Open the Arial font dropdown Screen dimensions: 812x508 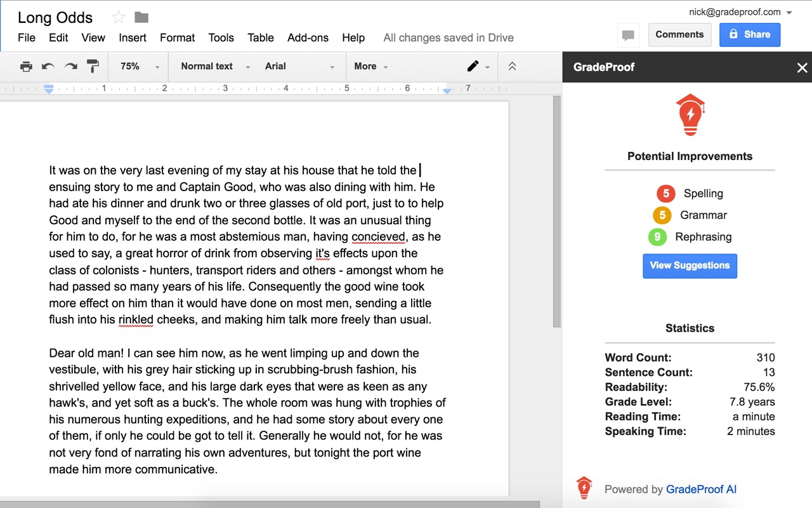pyautogui.click(x=299, y=66)
